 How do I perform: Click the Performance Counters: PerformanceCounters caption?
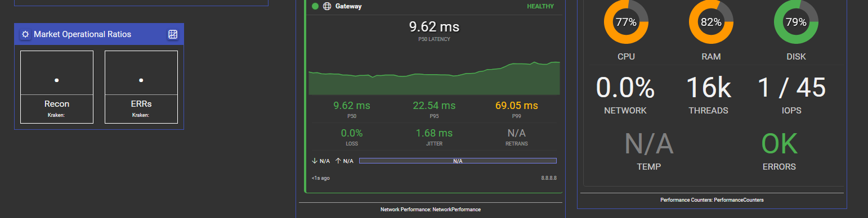[x=712, y=199]
